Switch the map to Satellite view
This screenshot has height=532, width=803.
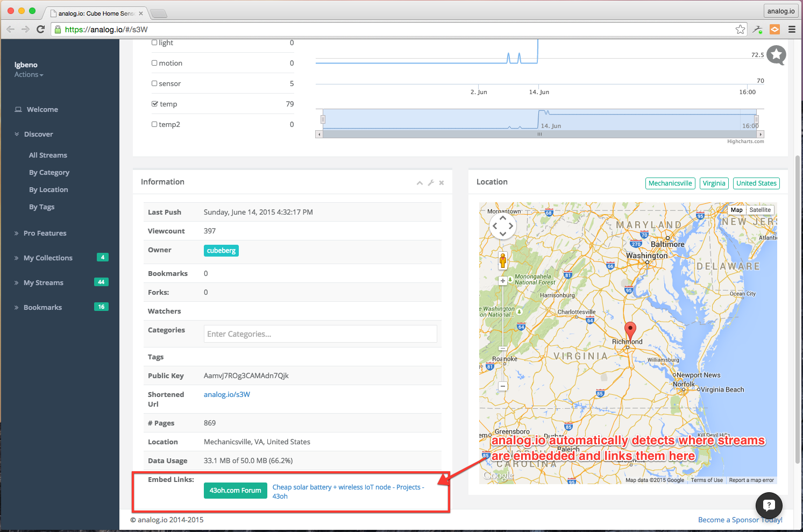click(760, 210)
